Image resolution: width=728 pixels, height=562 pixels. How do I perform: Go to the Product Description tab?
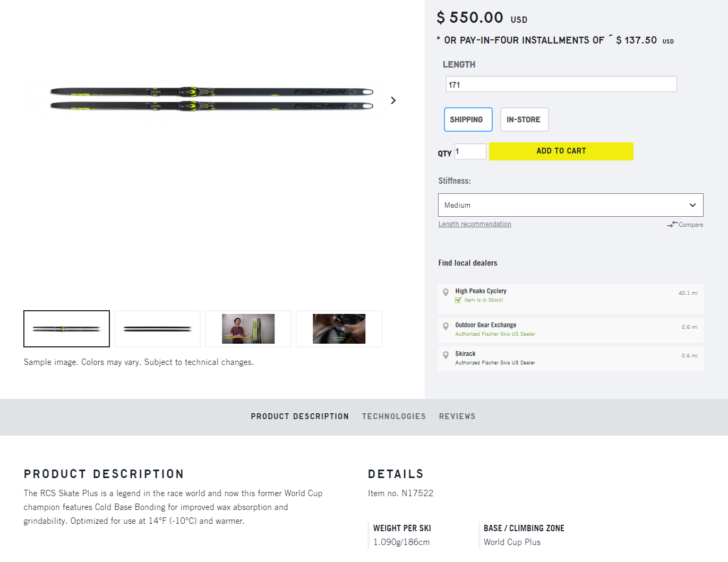tap(300, 416)
